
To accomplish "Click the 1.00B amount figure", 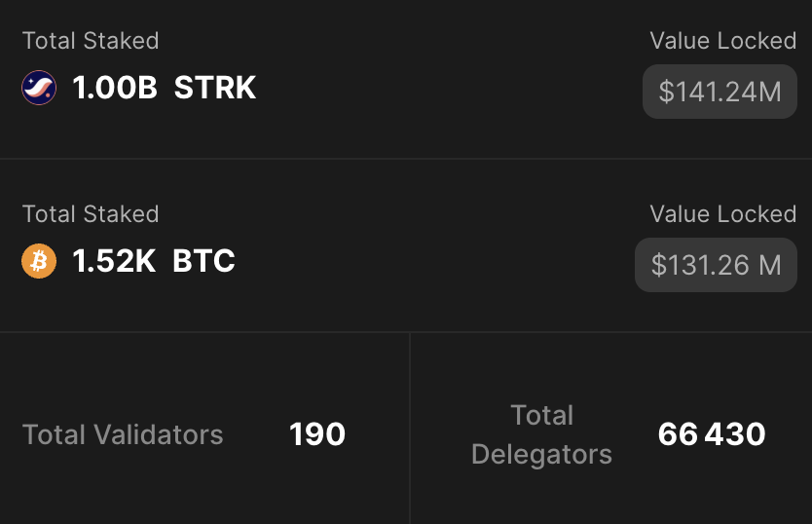I will click(x=115, y=89).
